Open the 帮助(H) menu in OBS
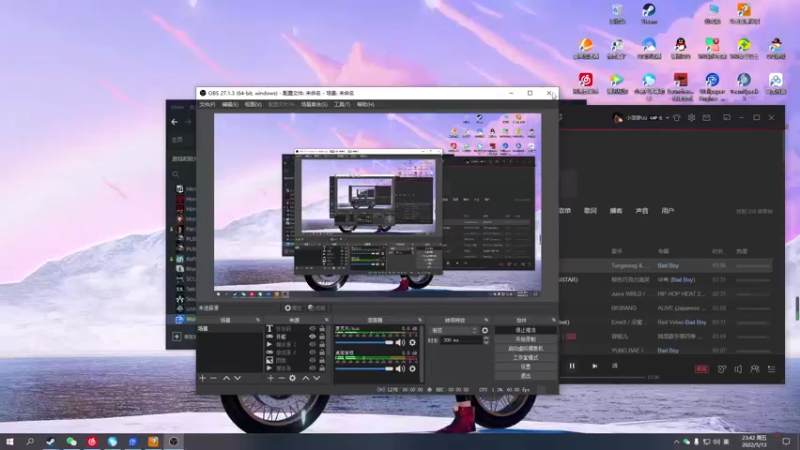800x450 pixels. [x=365, y=105]
